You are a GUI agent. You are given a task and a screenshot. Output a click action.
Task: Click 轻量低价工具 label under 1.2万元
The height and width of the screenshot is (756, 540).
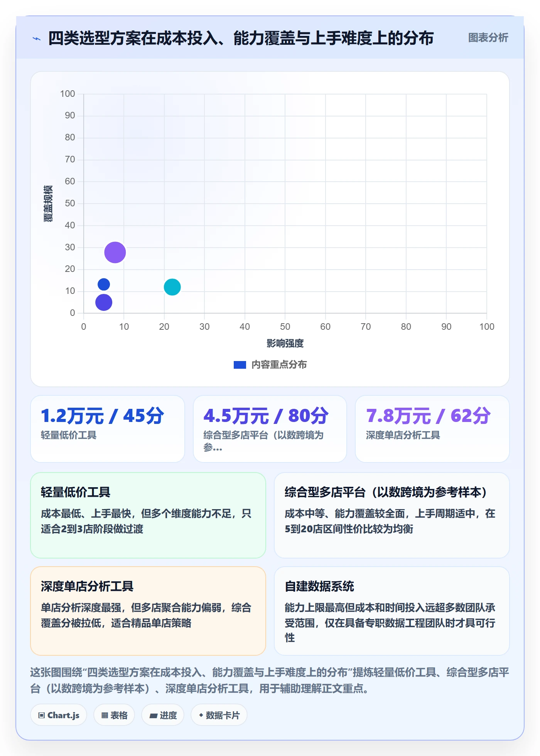click(x=69, y=435)
